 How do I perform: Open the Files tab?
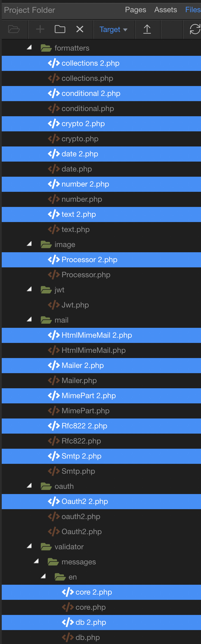193,10
